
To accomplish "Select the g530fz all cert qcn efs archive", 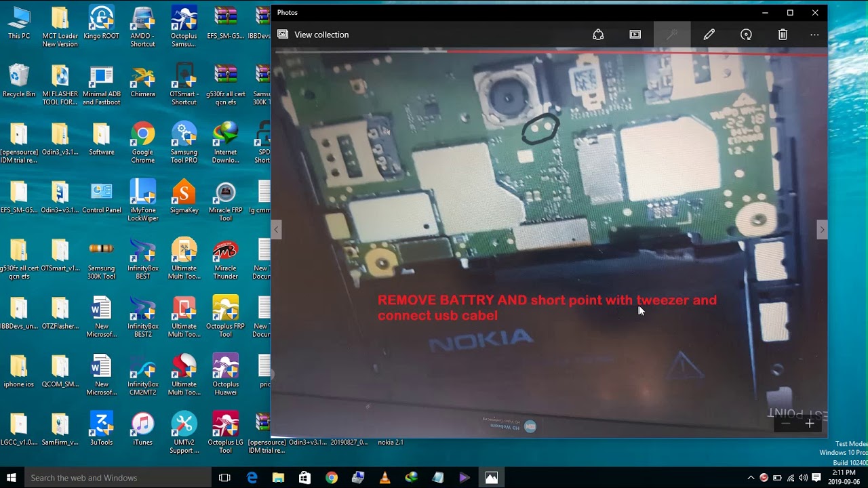I will coord(225,85).
